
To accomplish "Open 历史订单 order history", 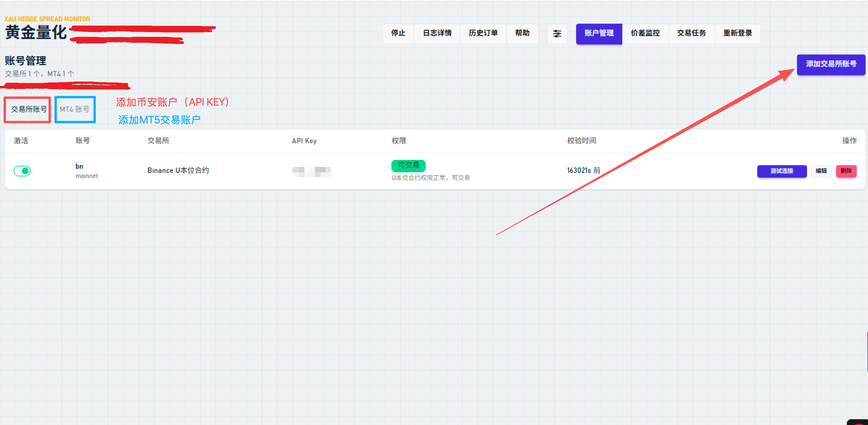I will tap(483, 33).
